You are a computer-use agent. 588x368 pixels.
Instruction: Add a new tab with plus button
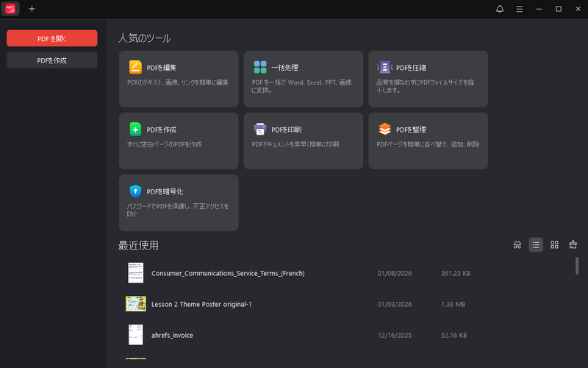coord(32,9)
